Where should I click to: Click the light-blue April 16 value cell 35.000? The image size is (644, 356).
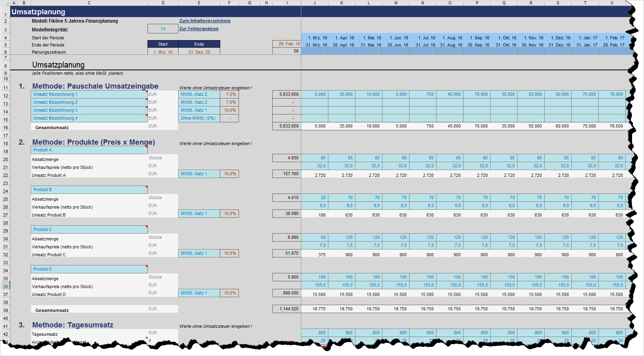click(x=342, y=94)
